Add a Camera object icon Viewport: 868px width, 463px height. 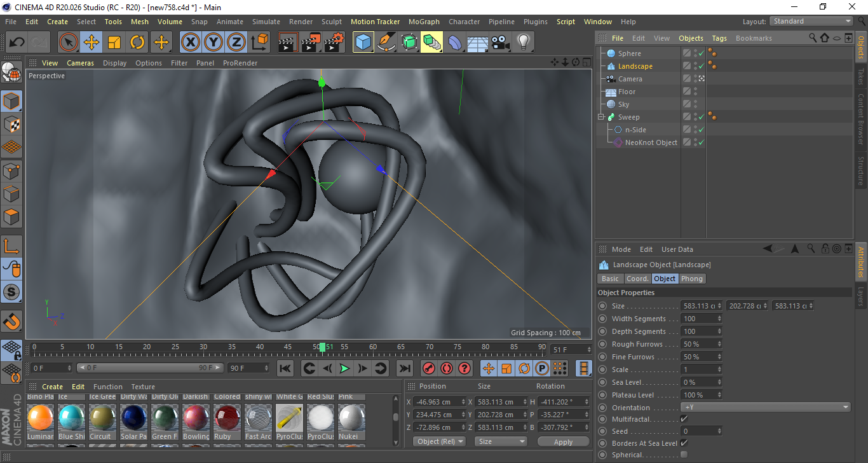[x=501, y=43]
